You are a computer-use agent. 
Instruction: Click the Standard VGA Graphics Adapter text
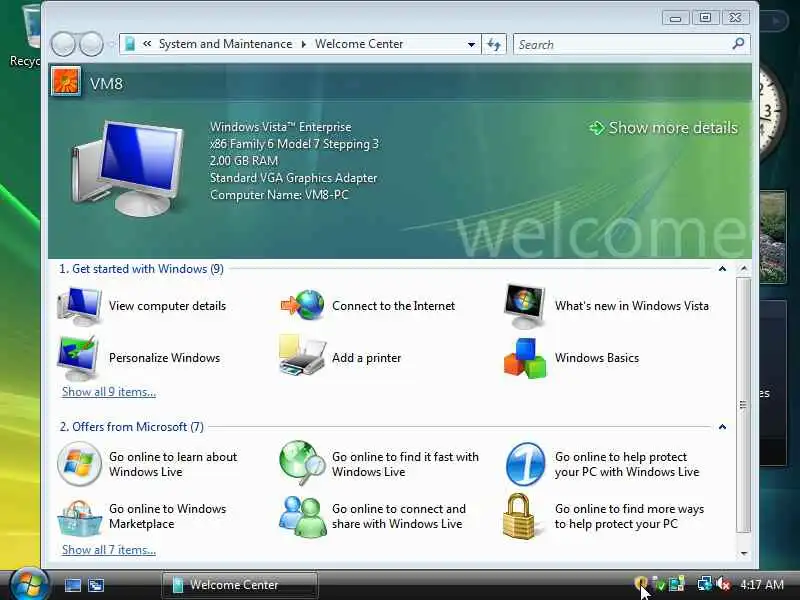(293, 178)
